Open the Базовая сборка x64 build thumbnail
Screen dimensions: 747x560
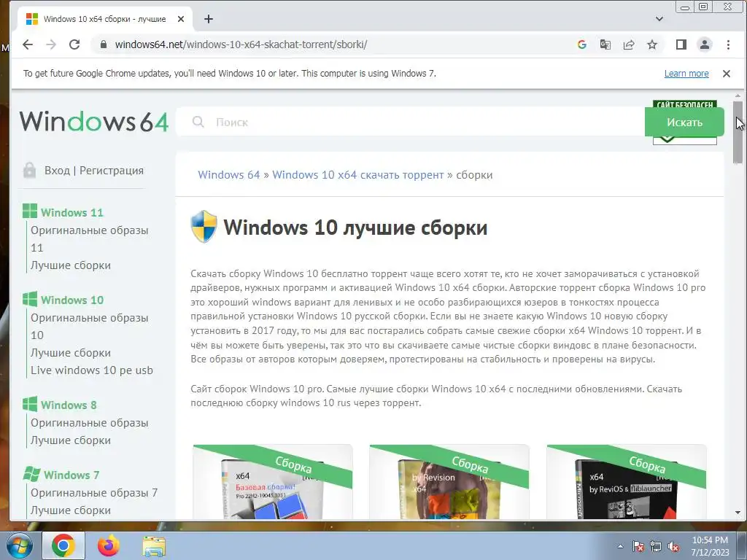273,482
